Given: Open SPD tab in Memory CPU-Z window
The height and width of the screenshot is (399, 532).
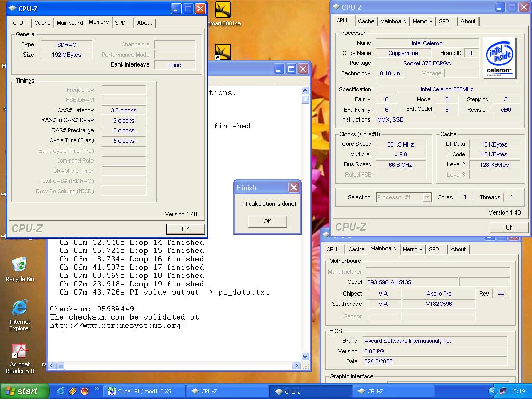Looking at the screenshot, I should click(120, 23).
